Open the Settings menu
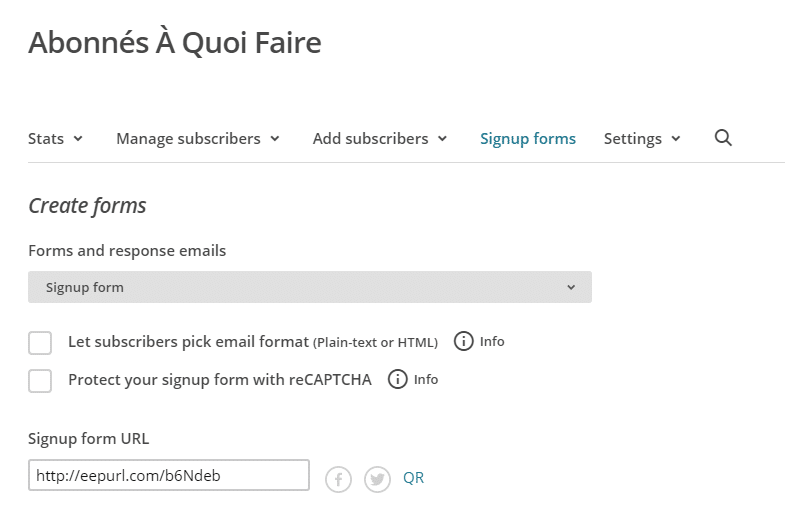This screenshot has width=785, height=520. click(642, 139)
